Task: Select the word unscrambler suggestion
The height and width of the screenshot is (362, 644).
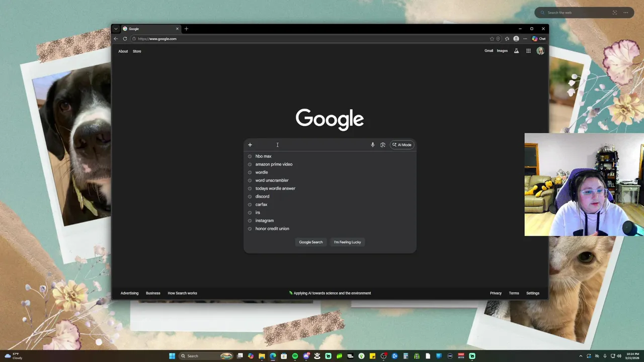Action: pos(330,180)
